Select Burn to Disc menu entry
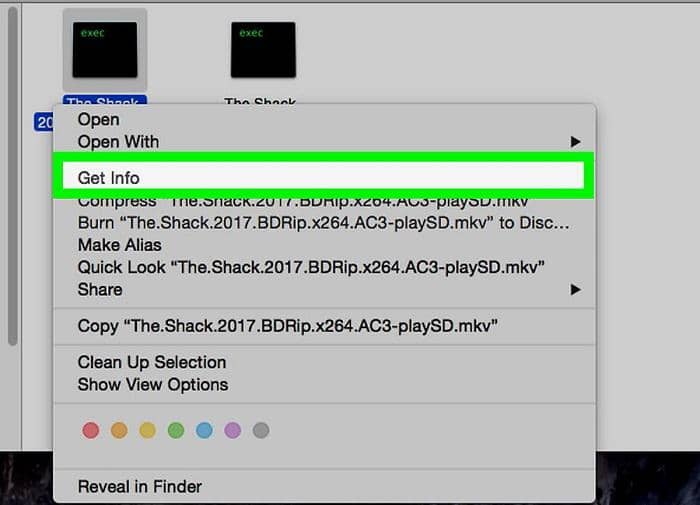The width and height of the screenshot is (700, 505). (x=325, y=223)
